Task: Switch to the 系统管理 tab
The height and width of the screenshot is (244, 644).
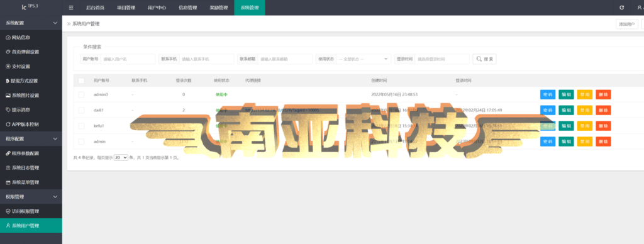Action: click(x=250, y=8)
